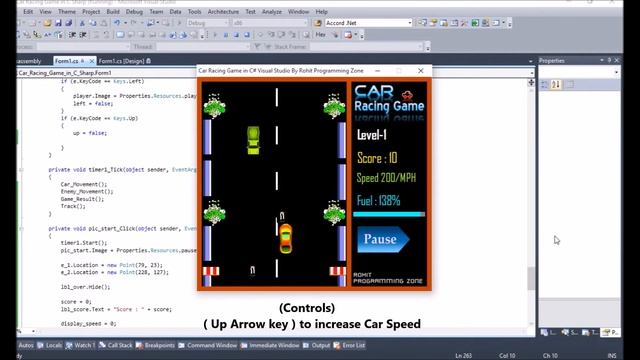Click the Open File toolbar icon
This screenshot has width=640, height=360.
[47, 23]
